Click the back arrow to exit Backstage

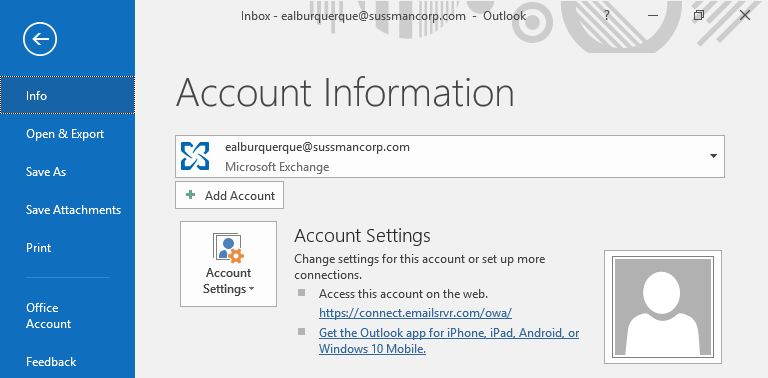40,39
